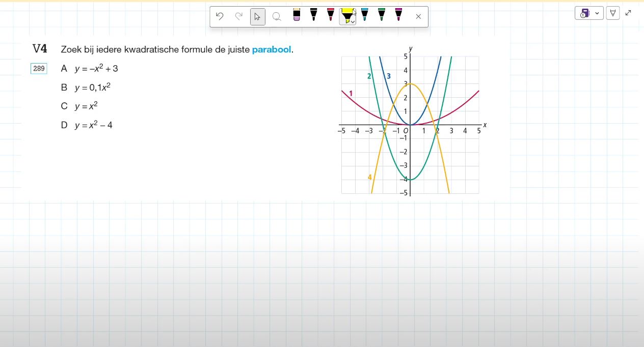This screenshot has width=644, height=347.
Task: Click the origin label O on the graph
Action: click(406, 131)
